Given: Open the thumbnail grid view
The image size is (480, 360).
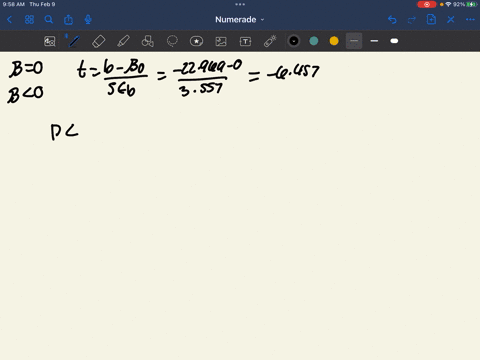Looking at the screenshot, I should (x=29, y=20).
